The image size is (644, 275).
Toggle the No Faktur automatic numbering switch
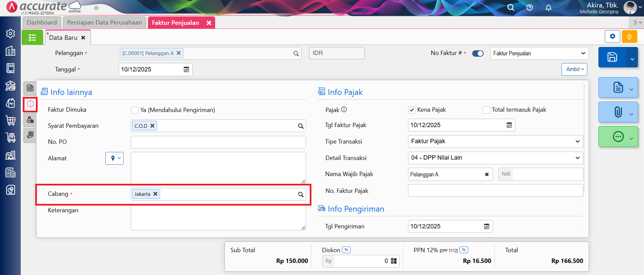[x=478, y=53]
